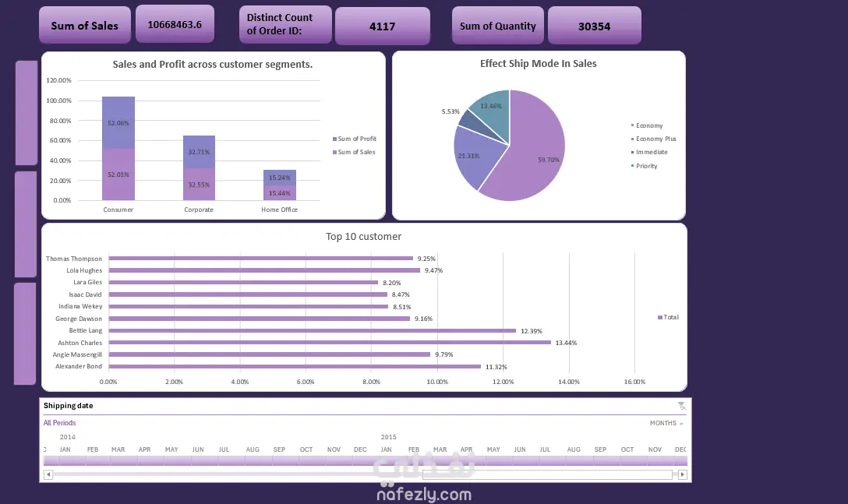This screenshot has height=504, width=848.
Task: Click the Isaac David customer label
Action: click(x=86, y=294)
